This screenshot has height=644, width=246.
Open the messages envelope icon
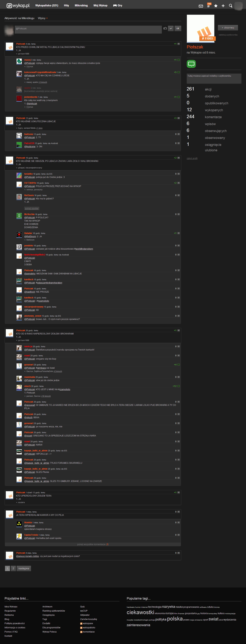click(x=201, y=6)
